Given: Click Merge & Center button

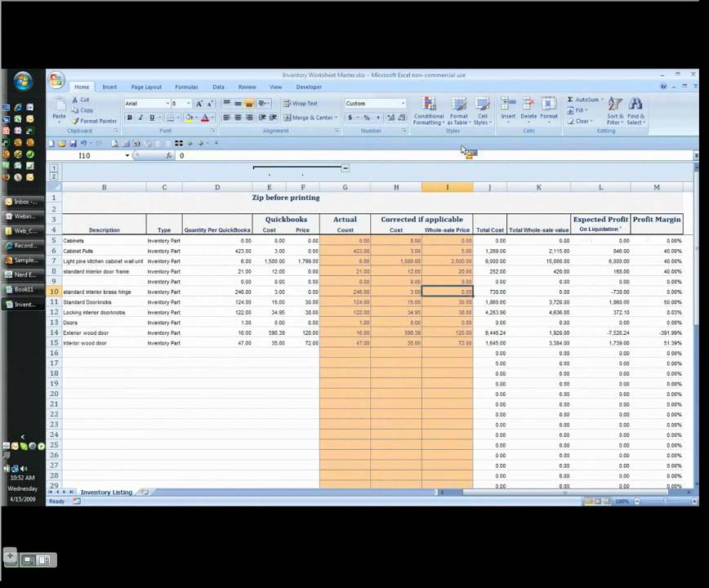Looking at the screenshot, I should pyautogui.click(x=310, y=118).
